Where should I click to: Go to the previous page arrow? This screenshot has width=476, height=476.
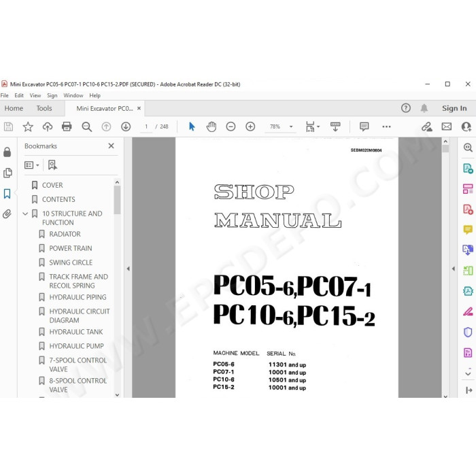pos(106,126)
